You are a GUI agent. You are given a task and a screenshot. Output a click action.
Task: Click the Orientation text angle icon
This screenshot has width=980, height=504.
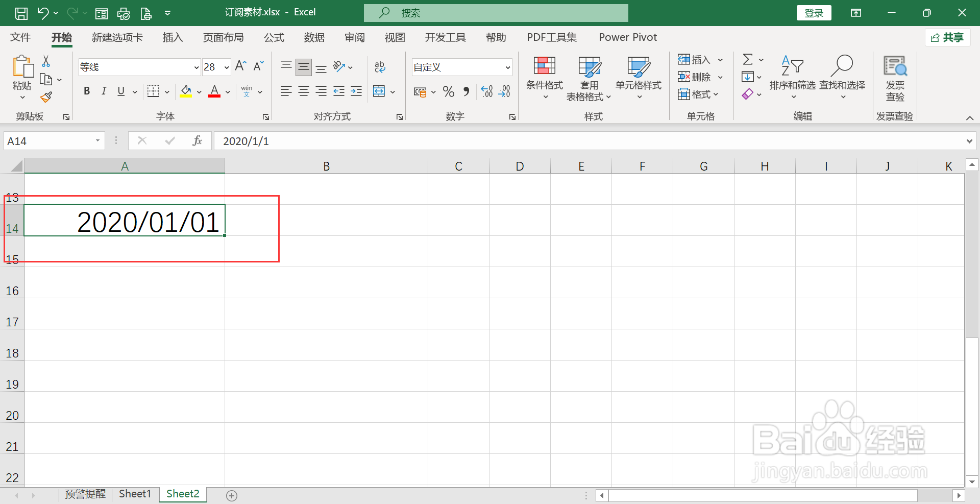(x=339, y=66)
